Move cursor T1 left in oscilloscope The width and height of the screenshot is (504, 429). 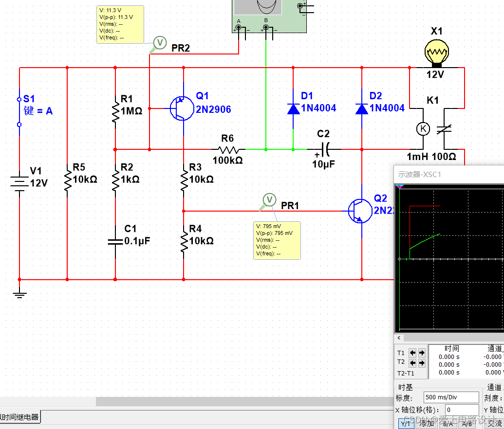pyautogui.click(x=413, y=353)
